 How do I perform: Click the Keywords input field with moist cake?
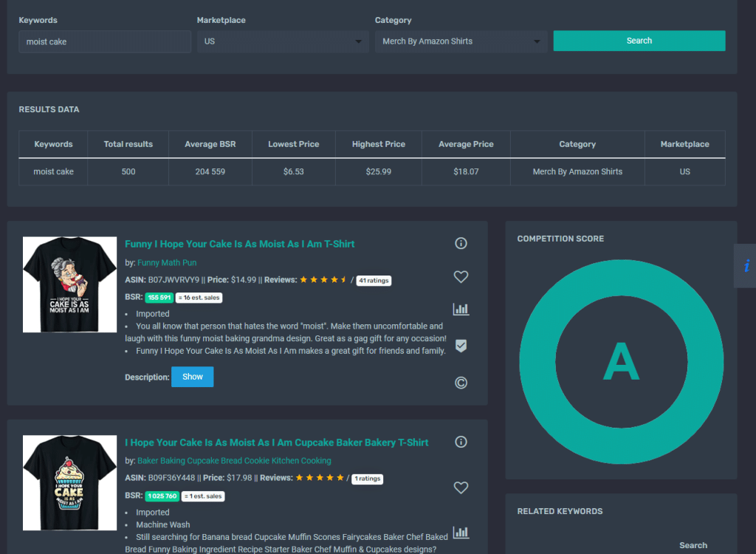[105, 41]
